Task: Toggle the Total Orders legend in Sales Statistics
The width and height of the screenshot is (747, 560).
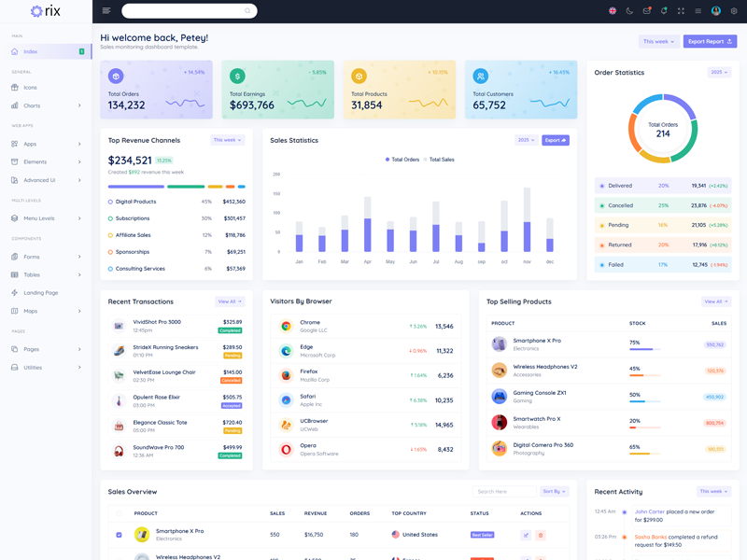Action: coord(402,160)
